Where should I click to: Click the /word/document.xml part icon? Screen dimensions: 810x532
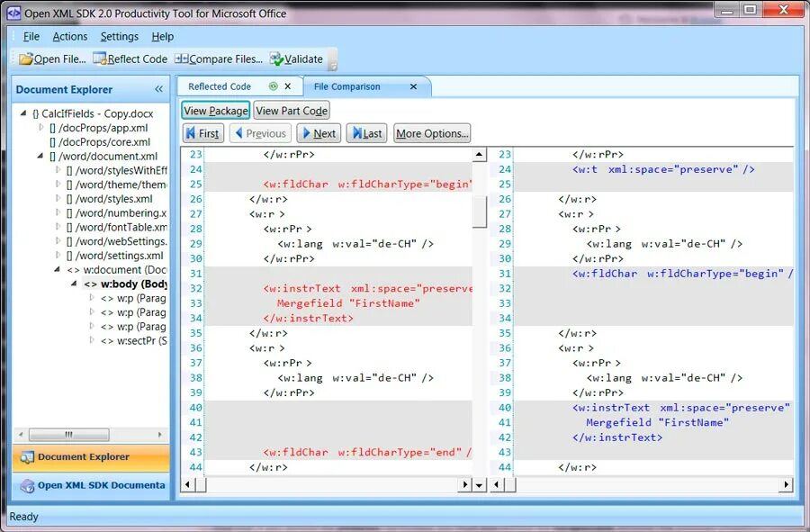coord(52,157)
